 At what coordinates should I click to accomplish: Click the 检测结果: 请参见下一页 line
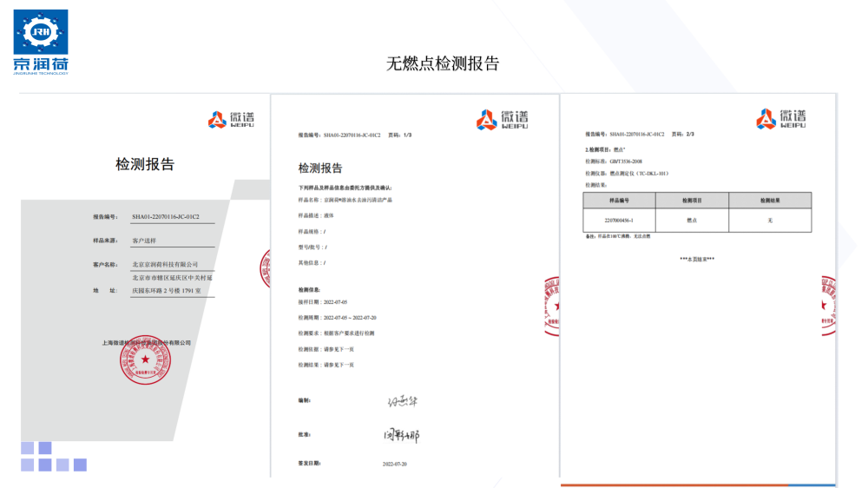[326, 365]
